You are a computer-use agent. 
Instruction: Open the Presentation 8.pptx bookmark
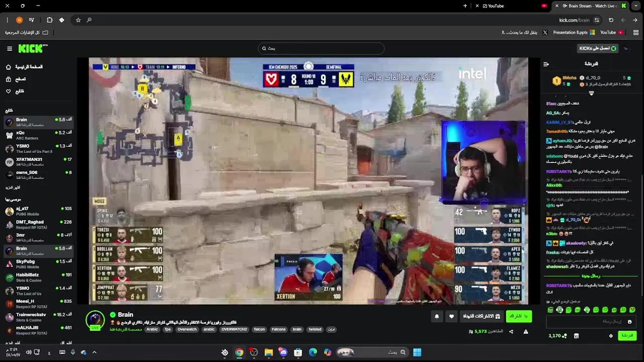[574, 33]
